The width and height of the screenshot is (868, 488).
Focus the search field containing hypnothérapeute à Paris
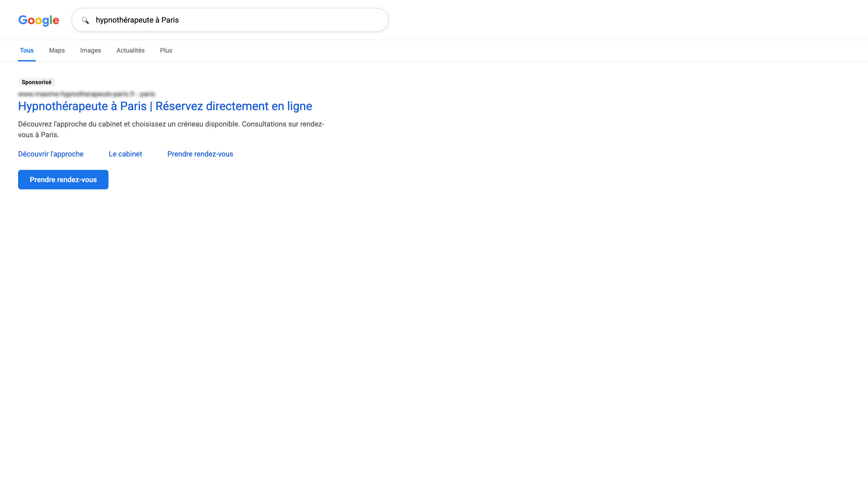point(230,20)
